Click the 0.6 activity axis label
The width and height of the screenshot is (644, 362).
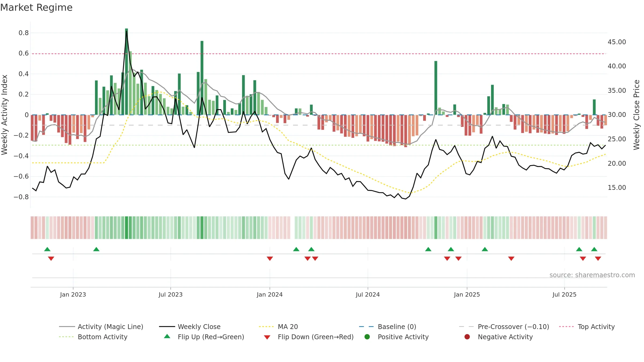click(24, 53)
